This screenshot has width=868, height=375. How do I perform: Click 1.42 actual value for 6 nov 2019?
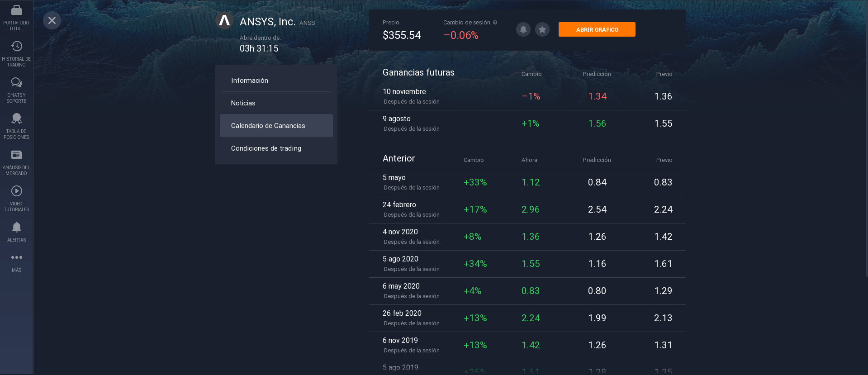tap(531, 345)
